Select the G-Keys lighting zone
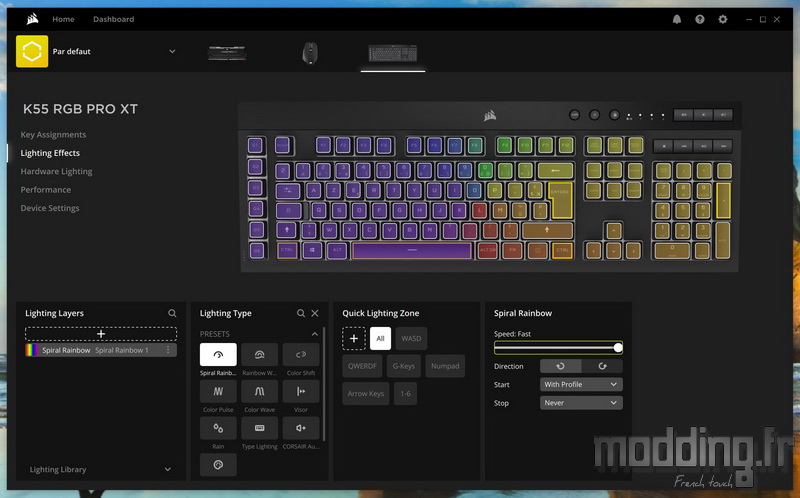This screenshot has height=498, width=800. [404, 366]
